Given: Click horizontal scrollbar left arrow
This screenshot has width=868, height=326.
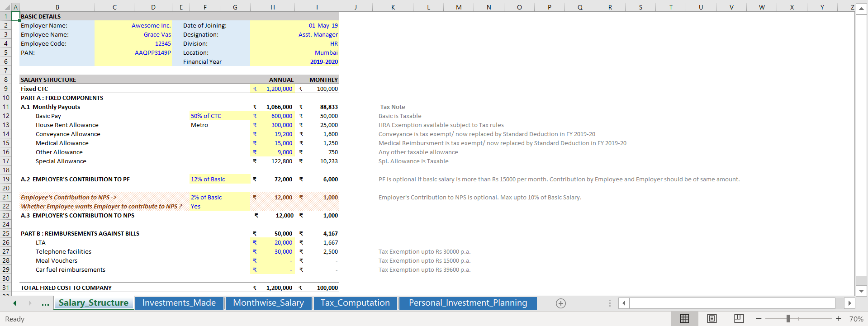Looking at the screenshot, I should tap(624, 303).
